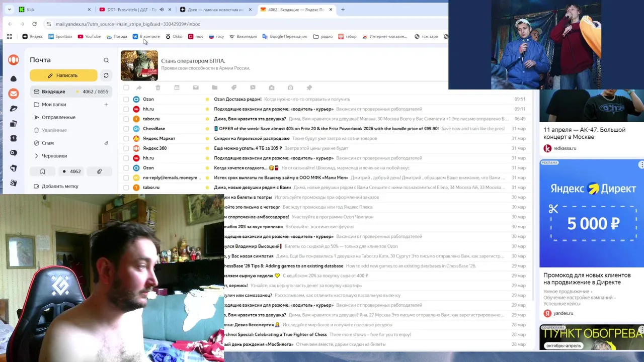Toggle the select-all messages checkbox
The image size is (644, 362).
tap(126, 87)
